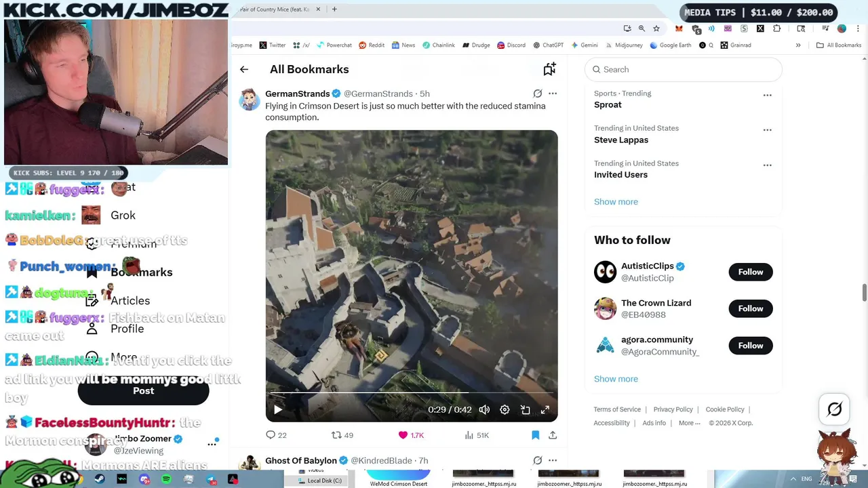Open Grok actions on Ghost Of Babylon post

tap(537, 460)
